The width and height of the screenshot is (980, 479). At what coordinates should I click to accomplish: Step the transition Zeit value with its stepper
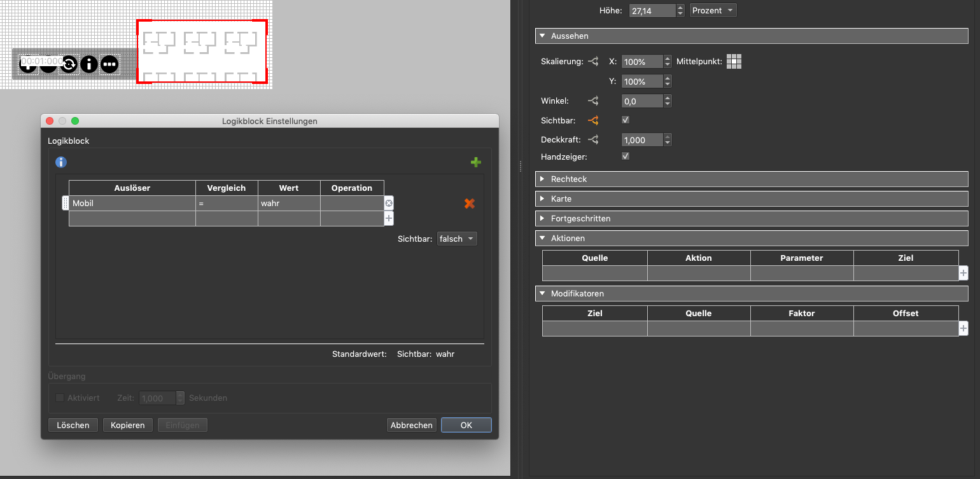[x=180, y=398]
